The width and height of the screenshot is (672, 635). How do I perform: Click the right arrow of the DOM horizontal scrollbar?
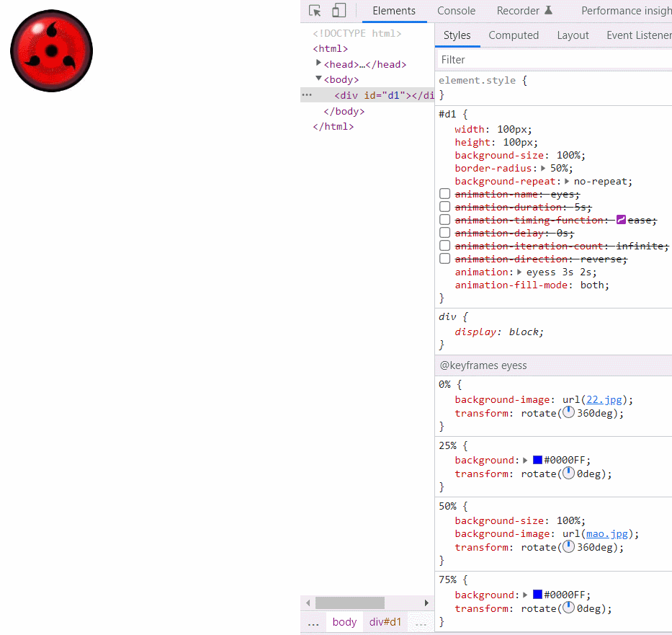pos(426,603)
